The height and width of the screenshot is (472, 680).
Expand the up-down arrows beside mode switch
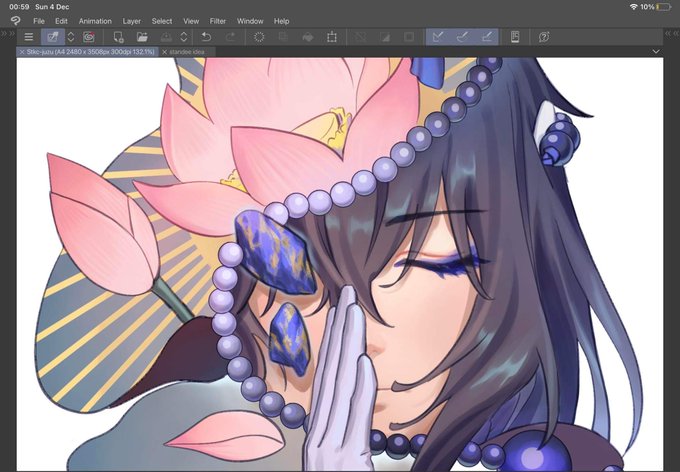[71, 37]
